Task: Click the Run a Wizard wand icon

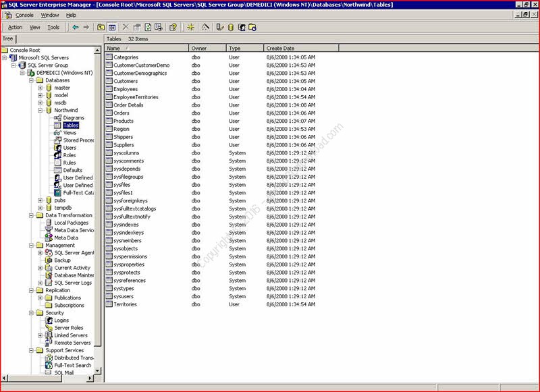Action: [205, 28]
